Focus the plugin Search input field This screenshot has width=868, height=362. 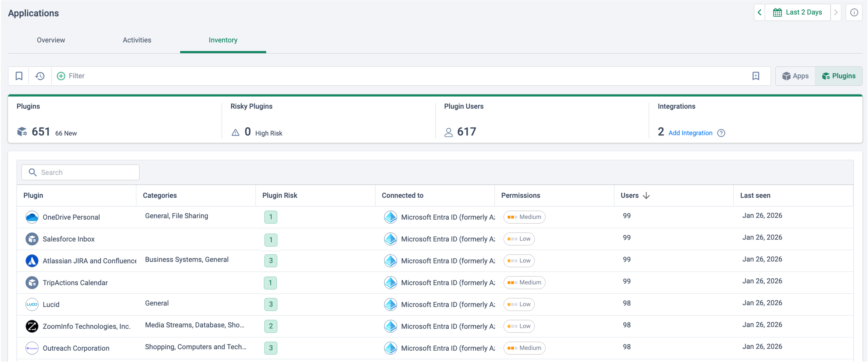pyautogui.click(x=81, y=172)
